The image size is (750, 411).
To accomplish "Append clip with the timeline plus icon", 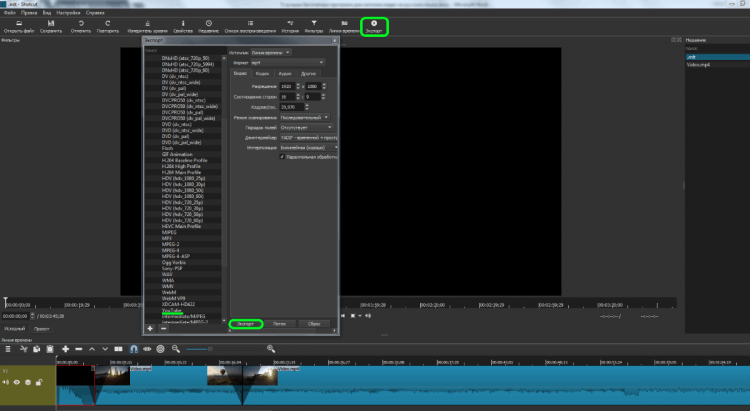I will point(66,349).
